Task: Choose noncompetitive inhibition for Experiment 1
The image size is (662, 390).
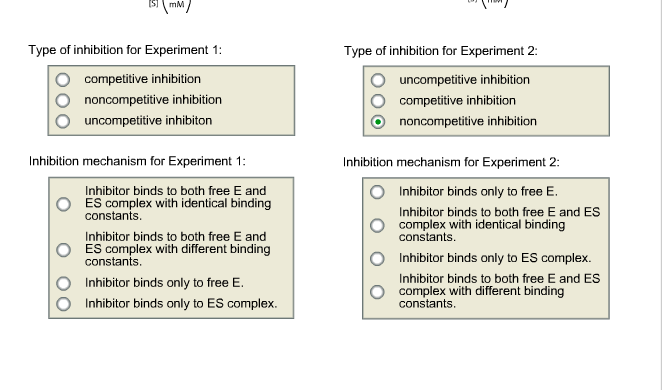Action: point(63,100)
